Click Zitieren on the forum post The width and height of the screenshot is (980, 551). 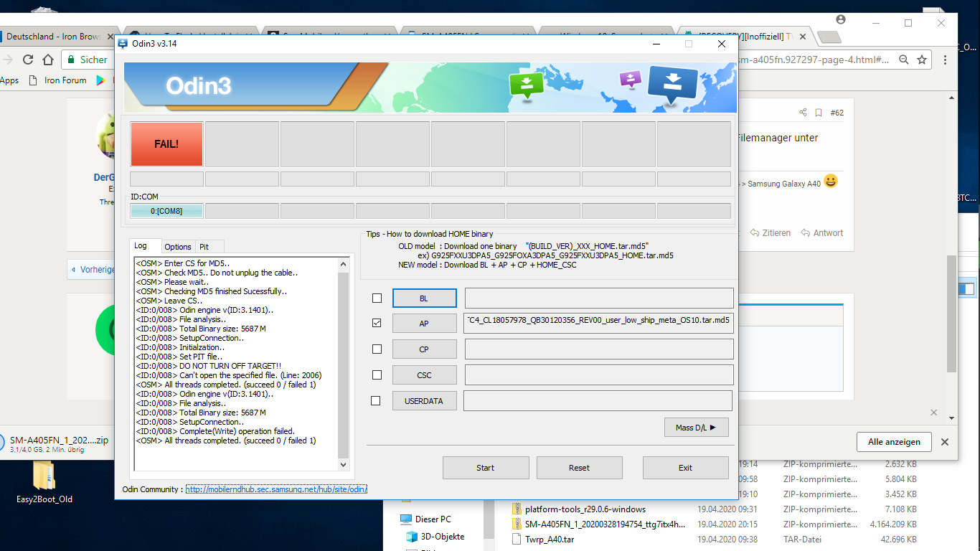(x=771, y=233)
